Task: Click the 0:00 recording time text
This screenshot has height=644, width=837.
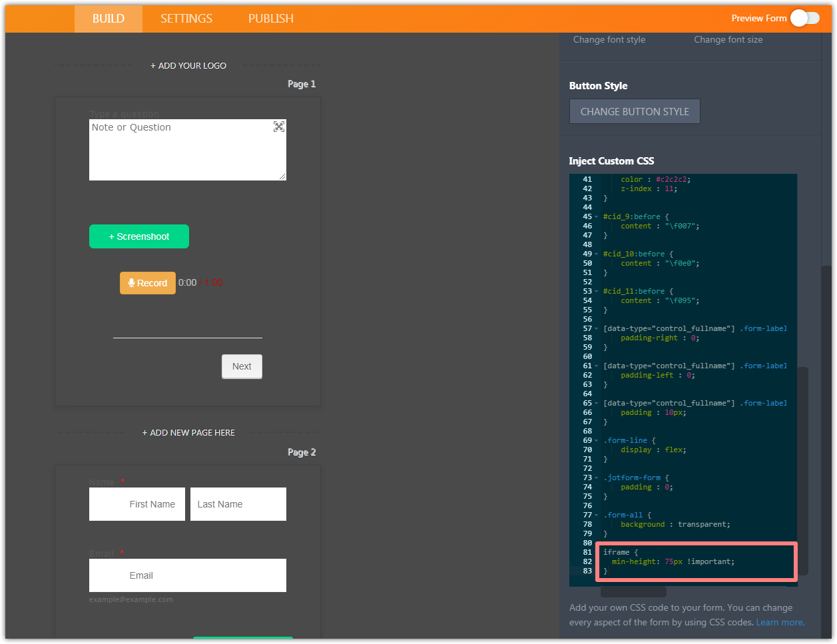Action: click(188, 282)
